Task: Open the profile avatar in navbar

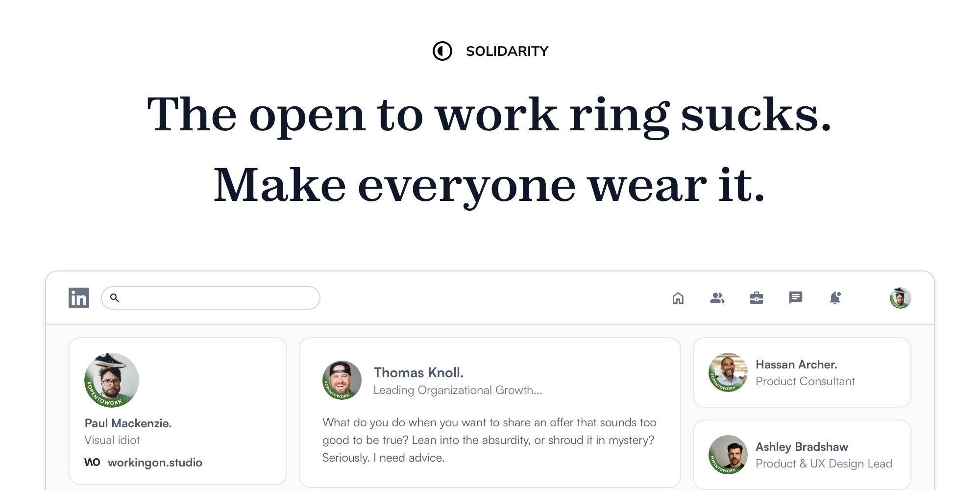Action: 900,298
